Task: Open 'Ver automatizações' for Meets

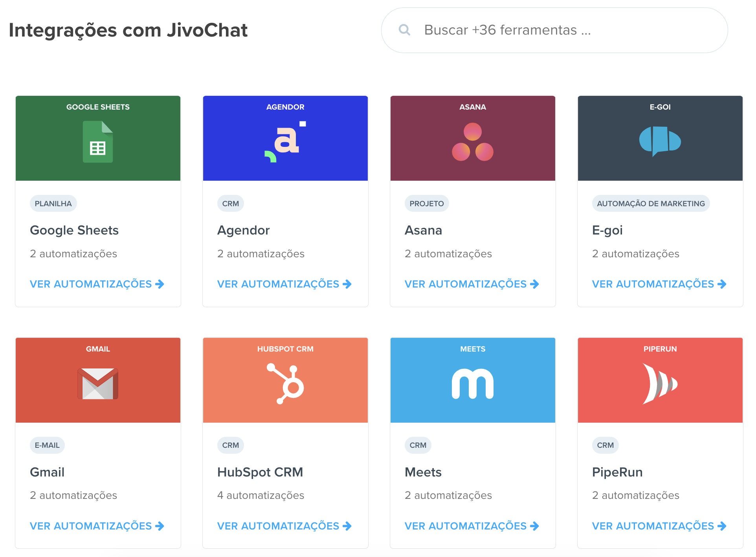Action: pos(472,526)
